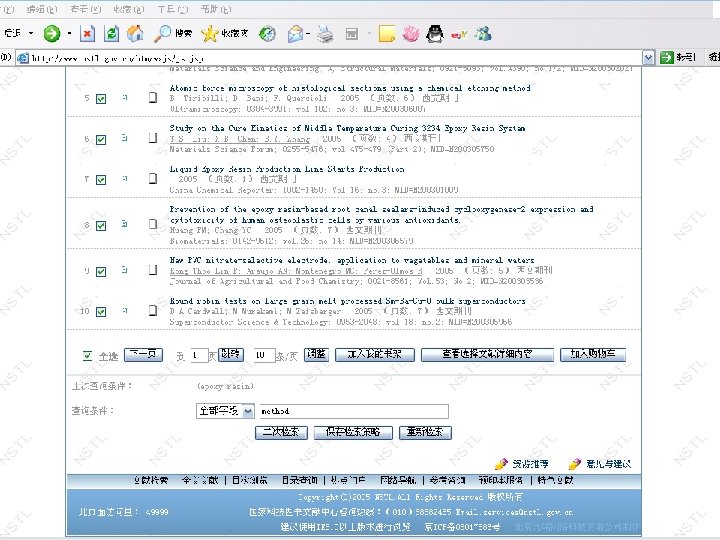Uncheck the green checkbox for result 8
720x540 pixels.
pos(101,225)
